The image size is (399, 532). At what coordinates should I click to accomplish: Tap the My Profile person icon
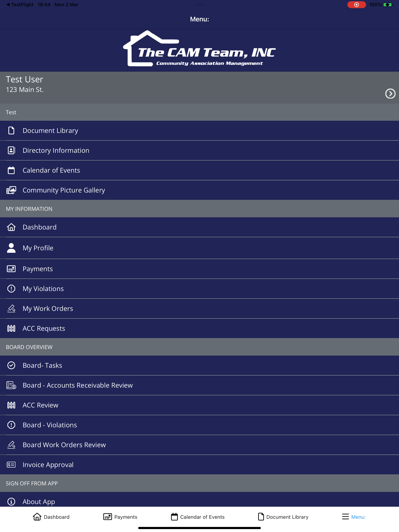tap(11, 248)
